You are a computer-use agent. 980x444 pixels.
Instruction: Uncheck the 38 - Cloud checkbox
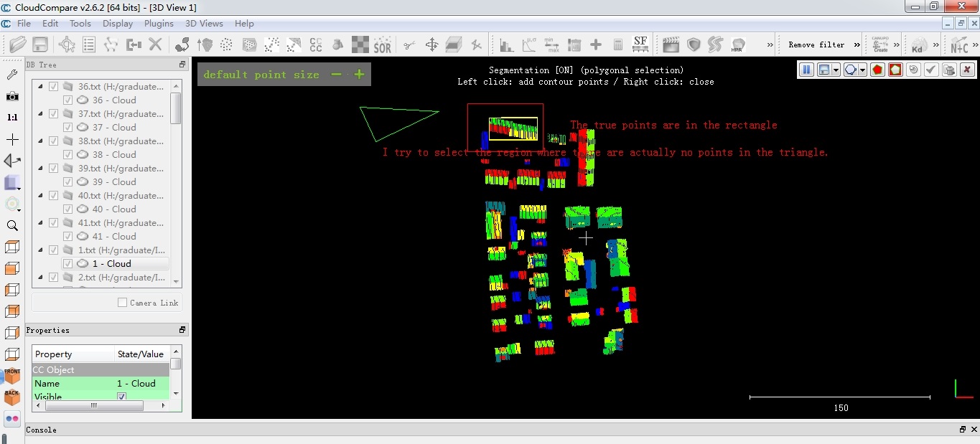click(68, 155)
